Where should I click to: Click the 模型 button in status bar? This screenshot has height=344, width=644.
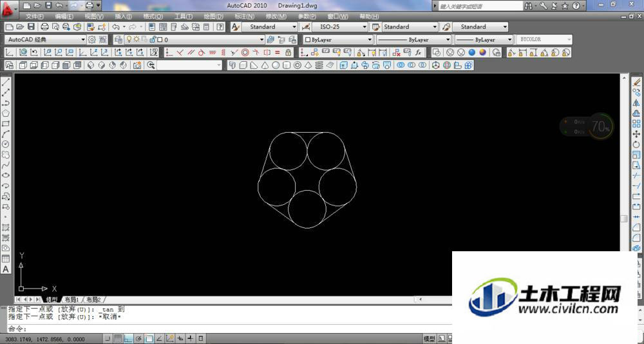pyautogui.click(x=429, y=339)
